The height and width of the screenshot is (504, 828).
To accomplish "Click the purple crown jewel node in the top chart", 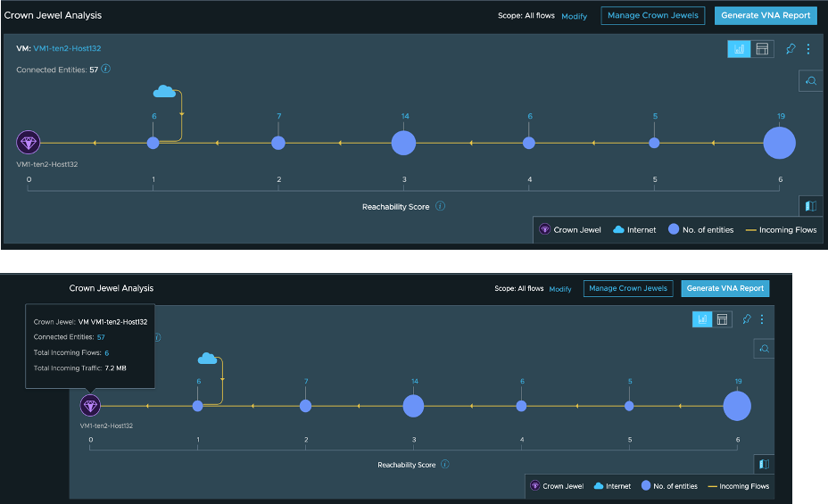I will [29, 143].
